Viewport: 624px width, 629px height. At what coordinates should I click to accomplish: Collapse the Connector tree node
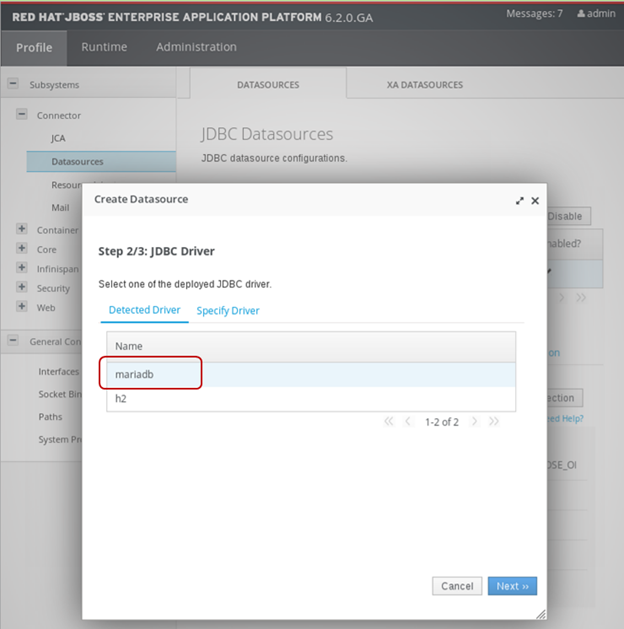click(22, 115)
